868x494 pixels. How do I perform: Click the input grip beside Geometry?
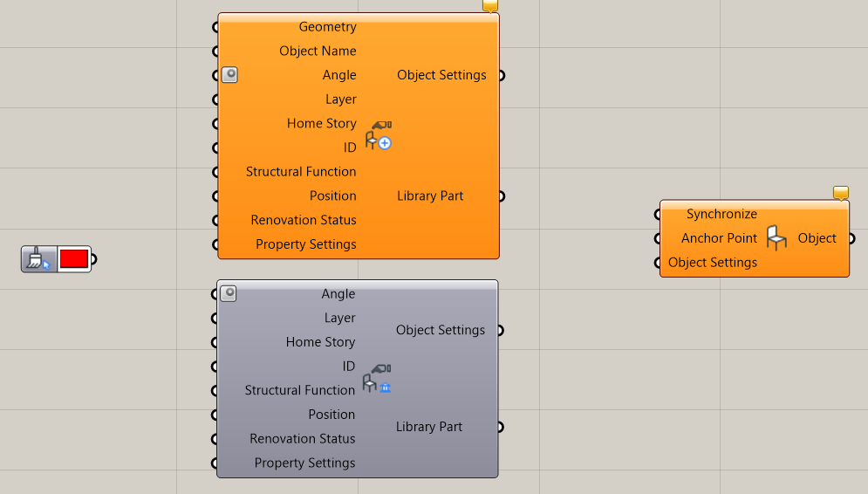click(215, 27)
